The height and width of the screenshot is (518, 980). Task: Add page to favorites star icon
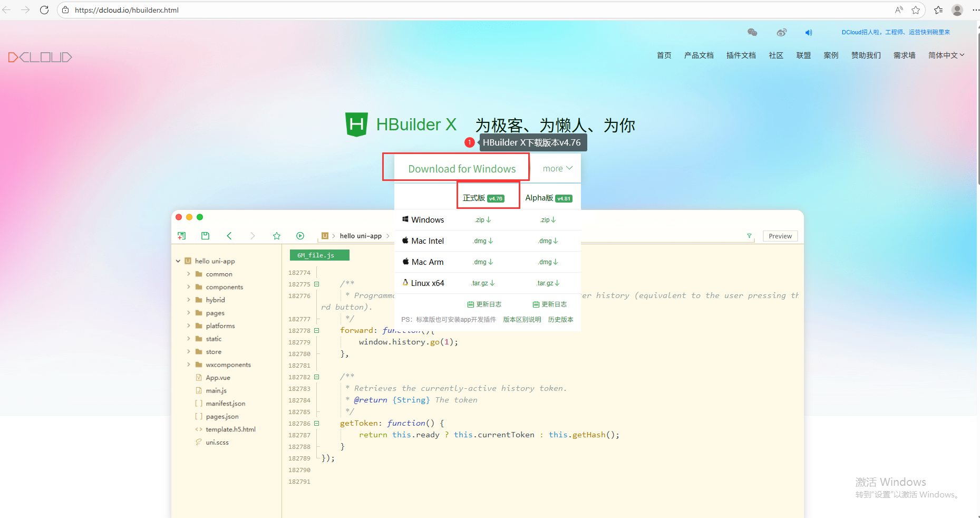tap(916, 10)
